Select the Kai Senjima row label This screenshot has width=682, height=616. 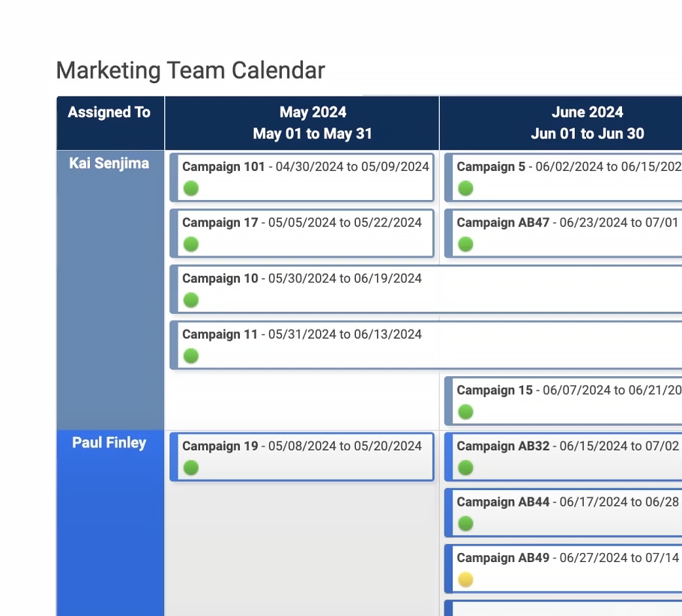pos(109,163)
